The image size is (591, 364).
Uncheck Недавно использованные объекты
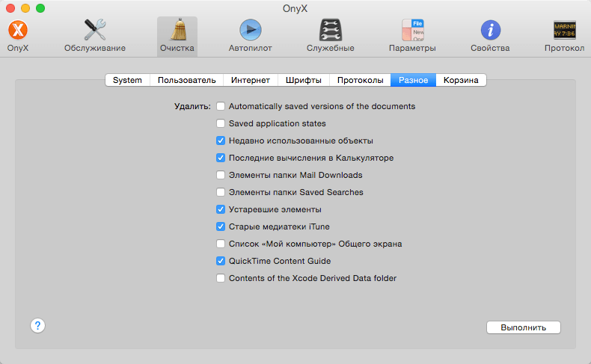221,141
